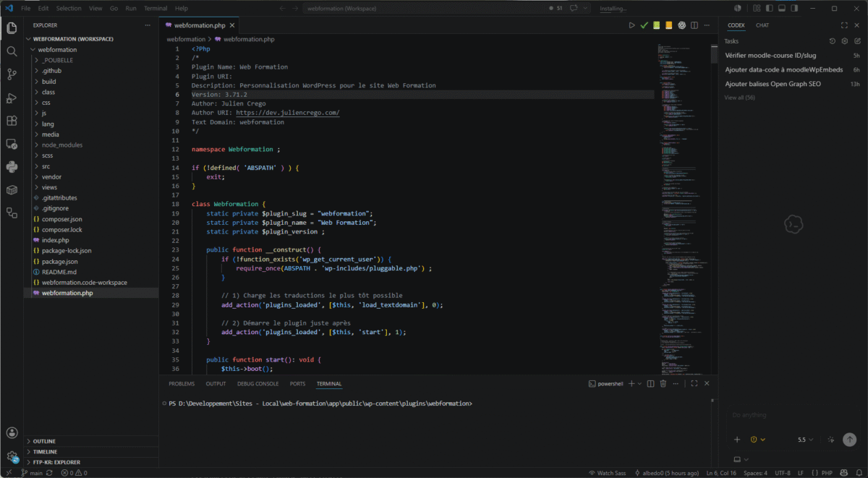The height and width of the screenshot is (478, 868).
Task: Click the green checkmark editor action
Action: (x=644, y=25)
